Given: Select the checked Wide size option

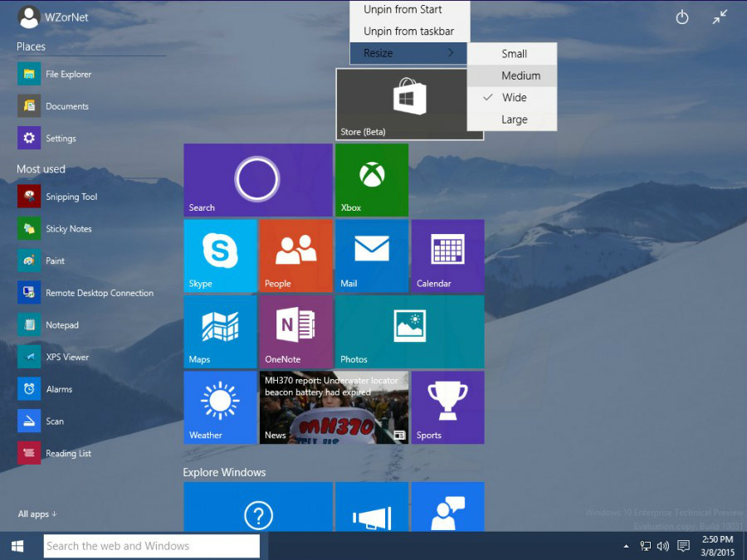Looking at the screenshot, I should [x=514, y=98].
